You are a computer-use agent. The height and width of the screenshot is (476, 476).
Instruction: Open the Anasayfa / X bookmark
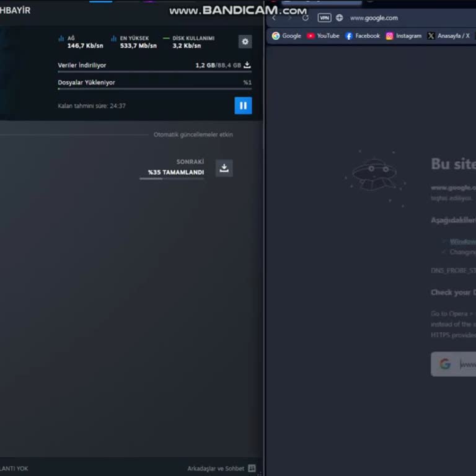pyautogui.click(x=448, y=36)
